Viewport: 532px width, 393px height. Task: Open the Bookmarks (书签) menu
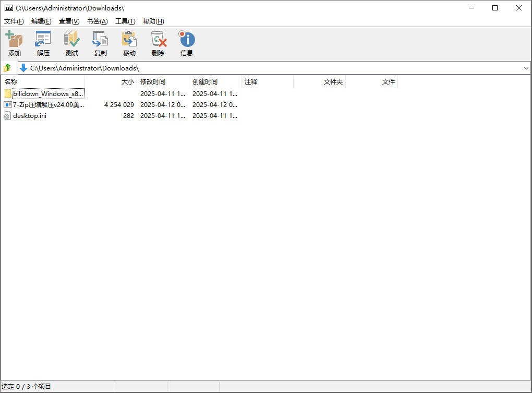(x=97, y=21)
